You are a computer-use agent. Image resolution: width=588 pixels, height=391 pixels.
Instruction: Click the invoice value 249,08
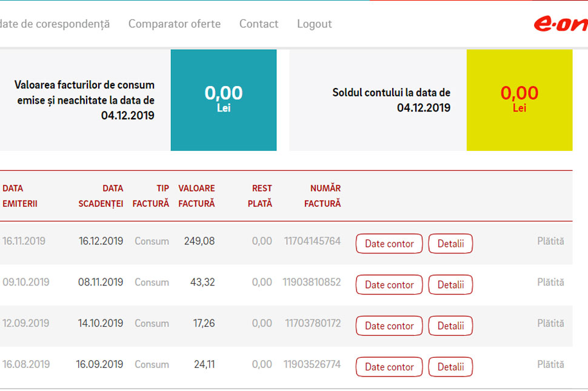199,241
